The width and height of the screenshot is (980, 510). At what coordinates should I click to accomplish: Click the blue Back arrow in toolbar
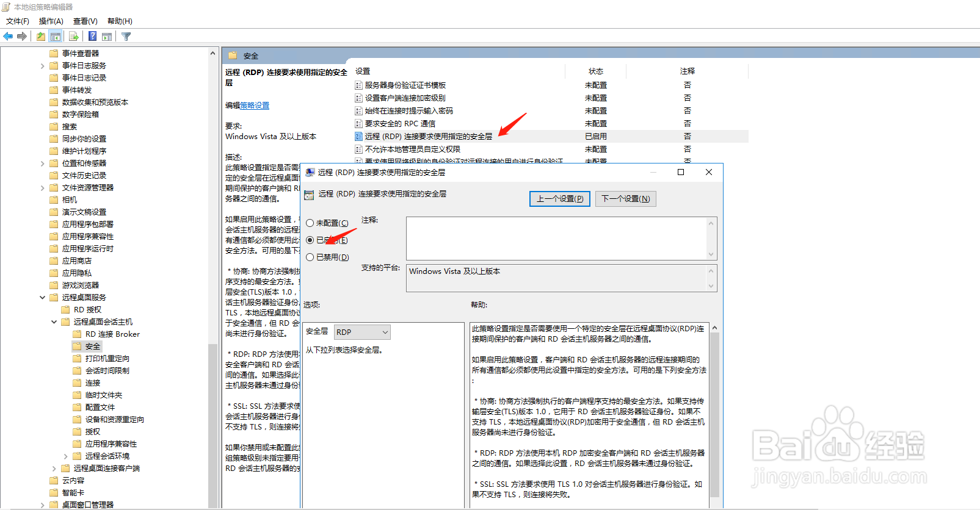(x=8, y=37)
